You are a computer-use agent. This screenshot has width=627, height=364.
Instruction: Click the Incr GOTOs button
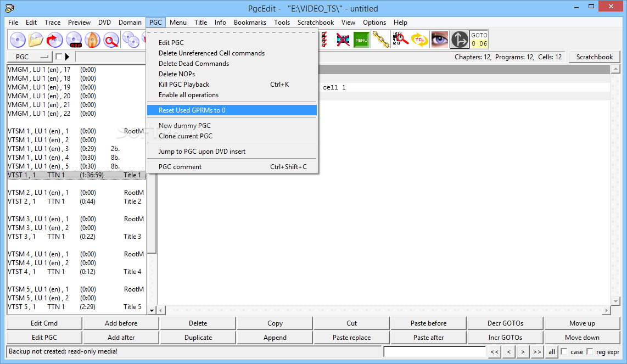click(506, 338)
